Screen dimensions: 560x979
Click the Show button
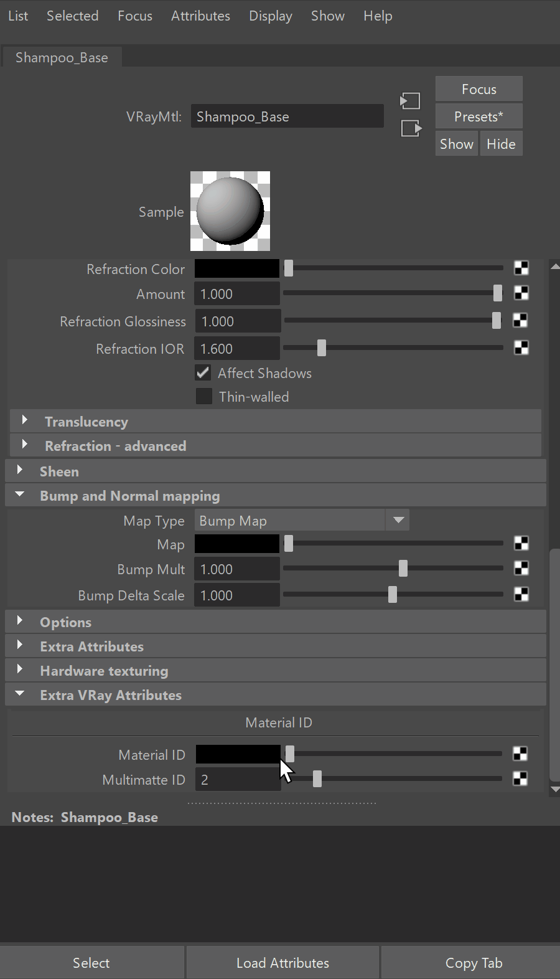[456, 144]
